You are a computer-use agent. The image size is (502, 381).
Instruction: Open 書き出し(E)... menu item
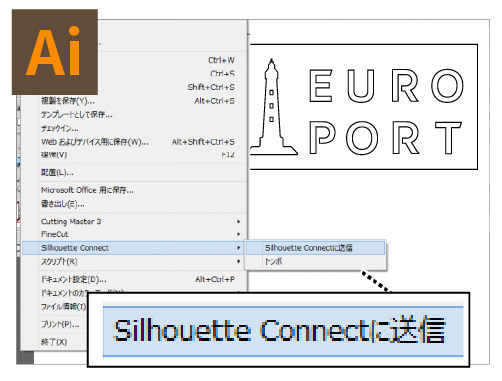click(x=133, y=204)
